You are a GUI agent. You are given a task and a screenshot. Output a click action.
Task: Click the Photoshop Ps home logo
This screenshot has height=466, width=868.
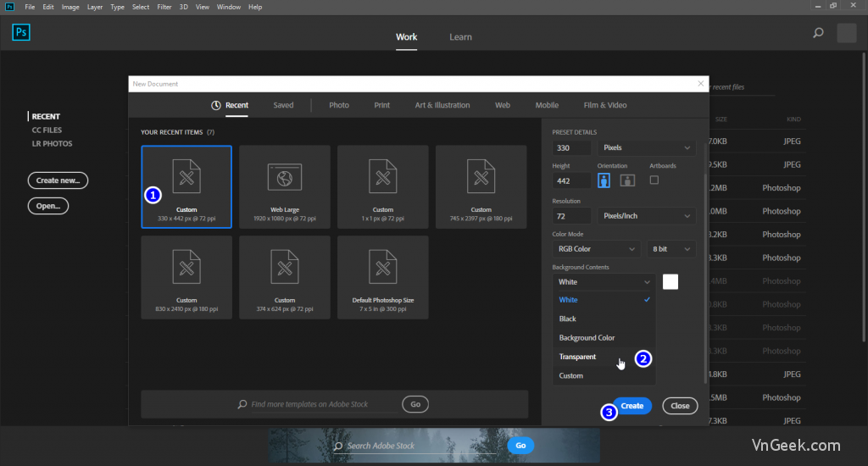(x=21, y=32)
